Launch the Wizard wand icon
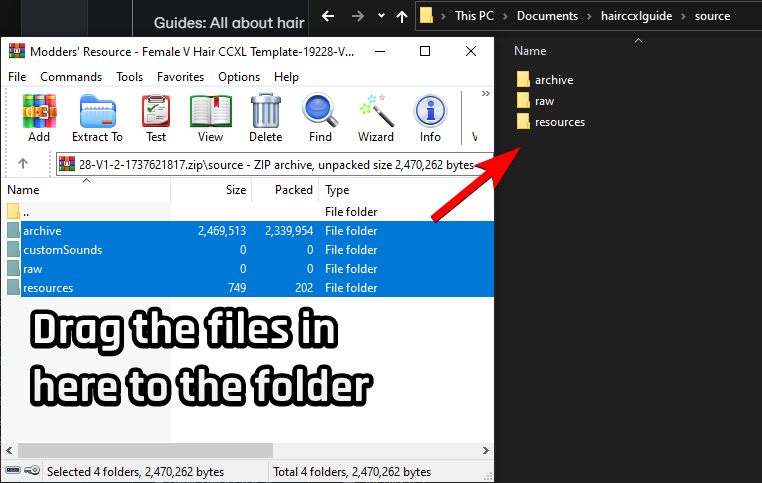 coord(376,117)
